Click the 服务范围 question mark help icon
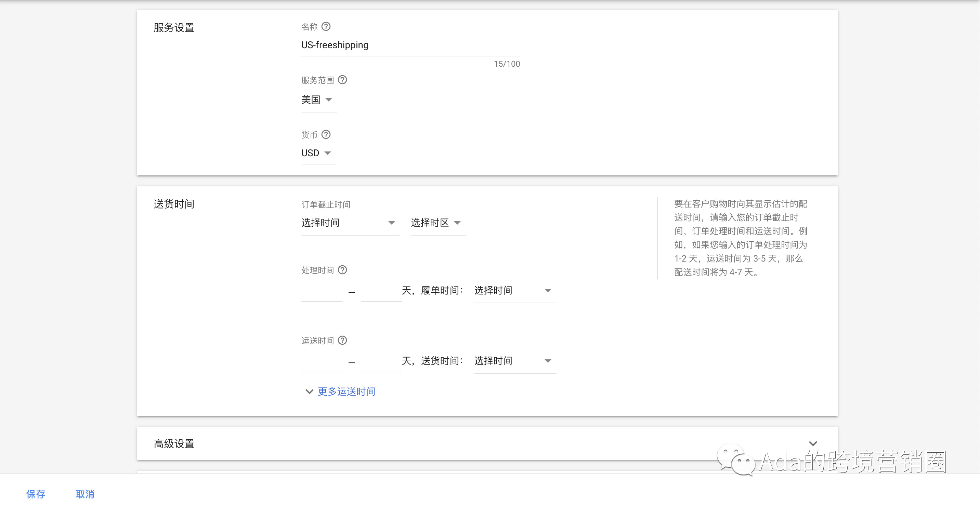The image size is (980, 505). coord(343,80)
